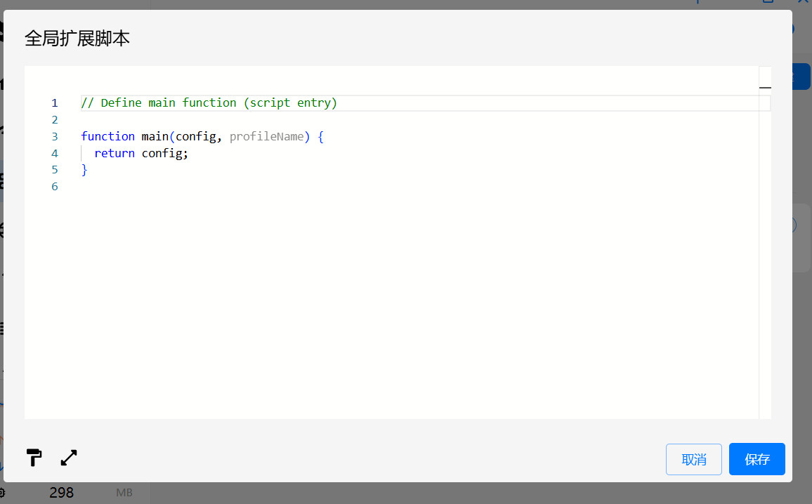
Task: Click the greyed 'profileName' parameter
Action: (x=266, y=136)
